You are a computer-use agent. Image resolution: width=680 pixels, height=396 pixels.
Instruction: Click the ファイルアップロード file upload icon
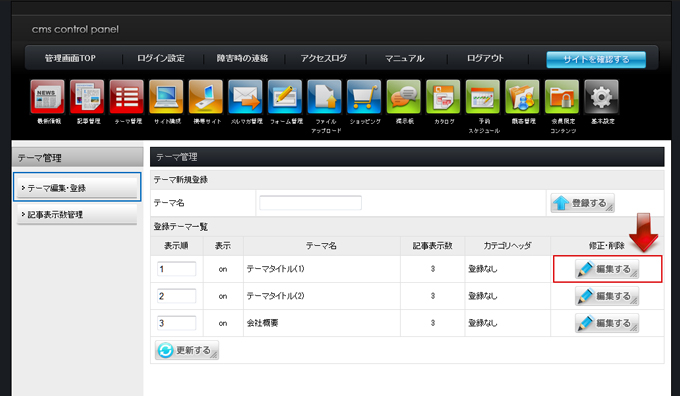pyautogui.click(x=325, y=97)
